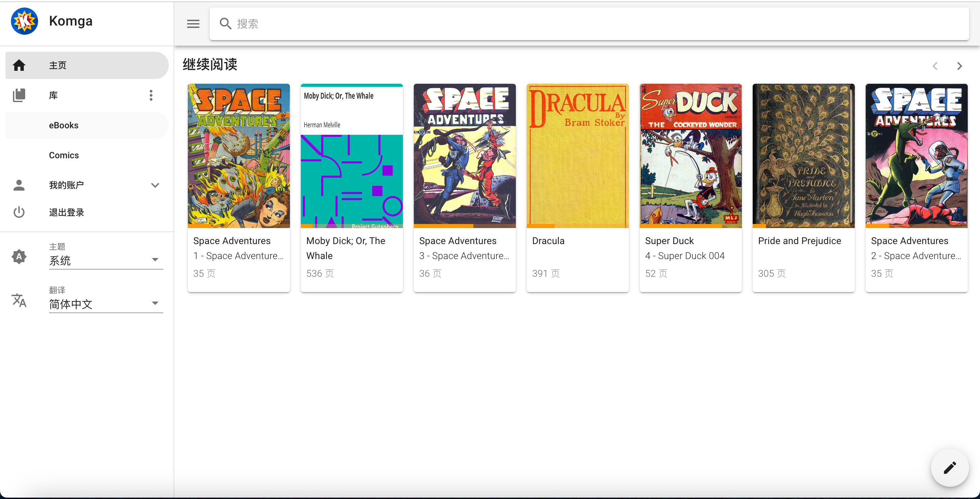Toggle the hamburger navigation drawer icon
The image size is (980, 499).
[193, 24]
